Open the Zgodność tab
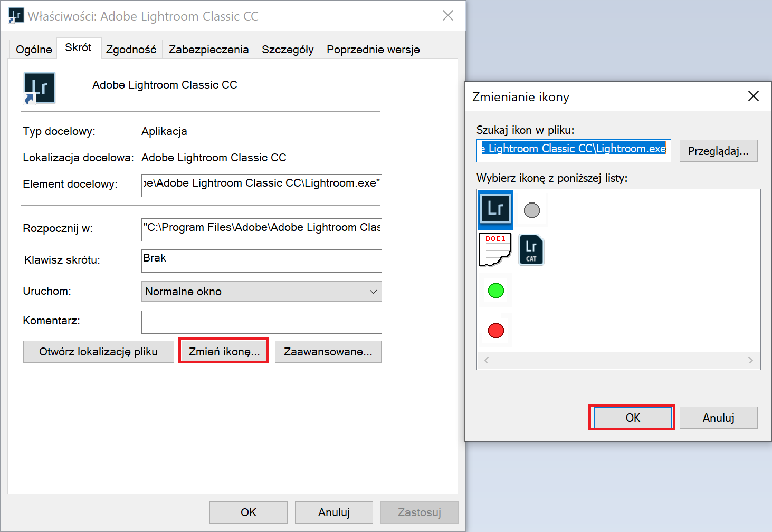This screenshot has width=772, height=532. coord(131,50)
